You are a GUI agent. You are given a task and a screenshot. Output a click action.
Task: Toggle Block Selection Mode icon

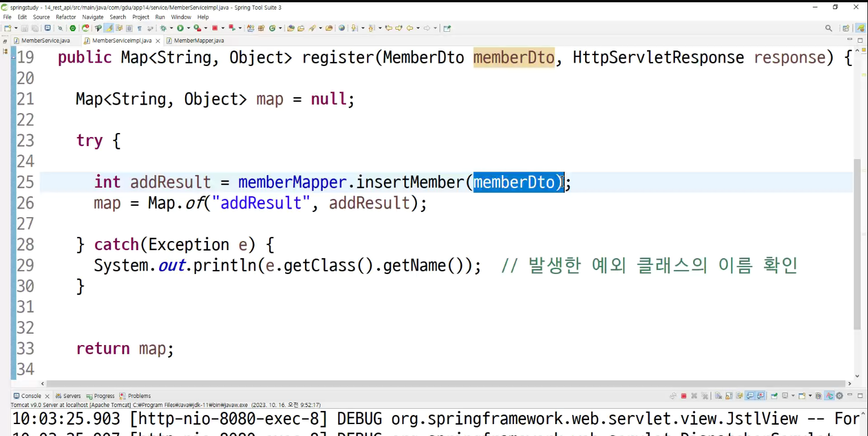[129, 28]
